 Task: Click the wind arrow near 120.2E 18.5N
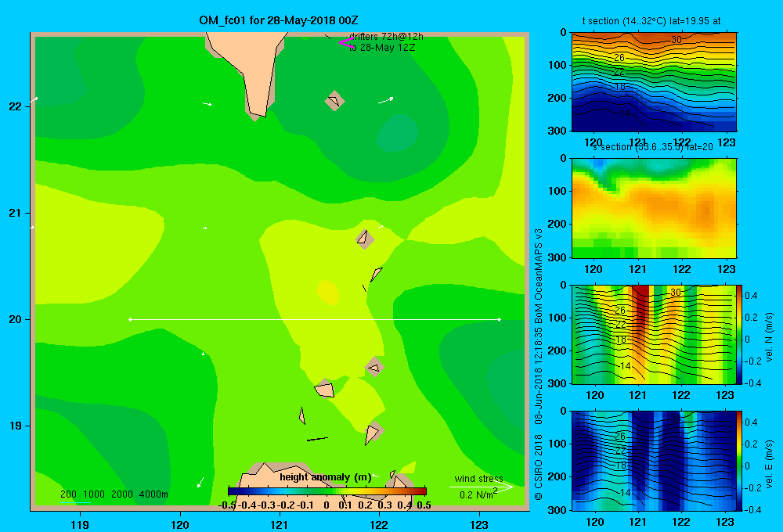200,482
